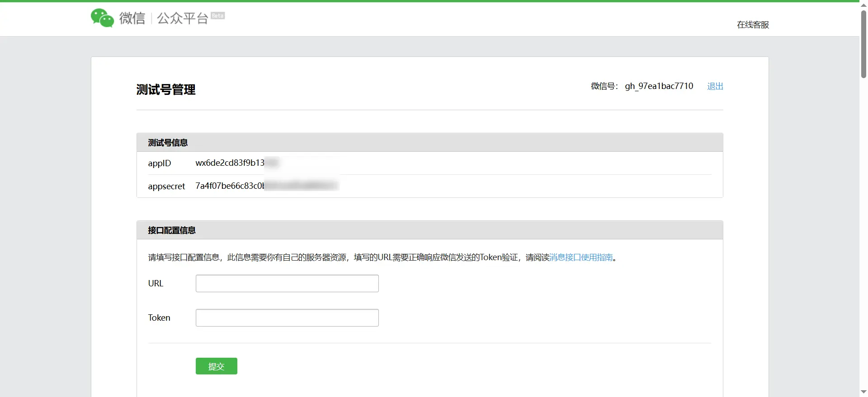
Task: Click the appID label
Action: point(160,163)
